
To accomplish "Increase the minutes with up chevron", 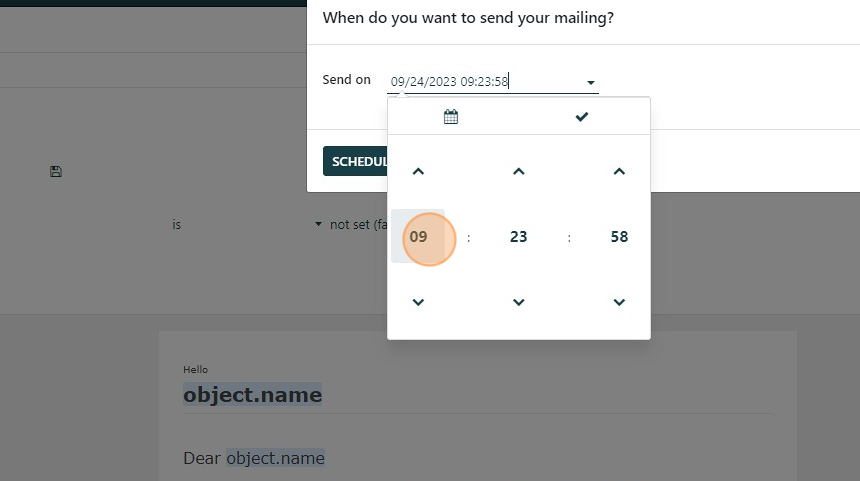I will pos(518,172).
